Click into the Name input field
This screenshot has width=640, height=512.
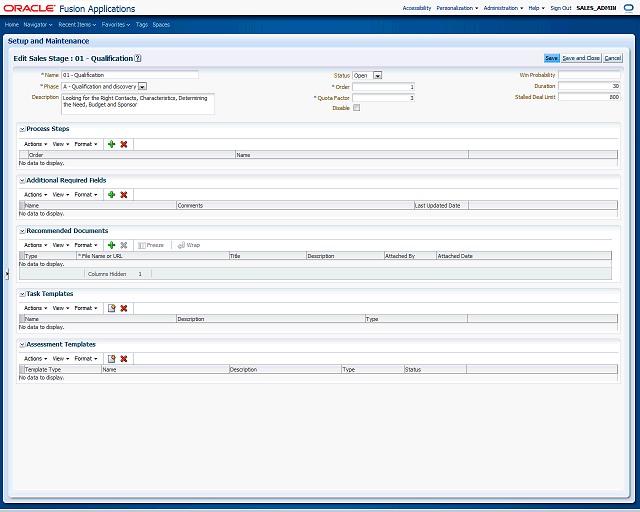[130, 75]
